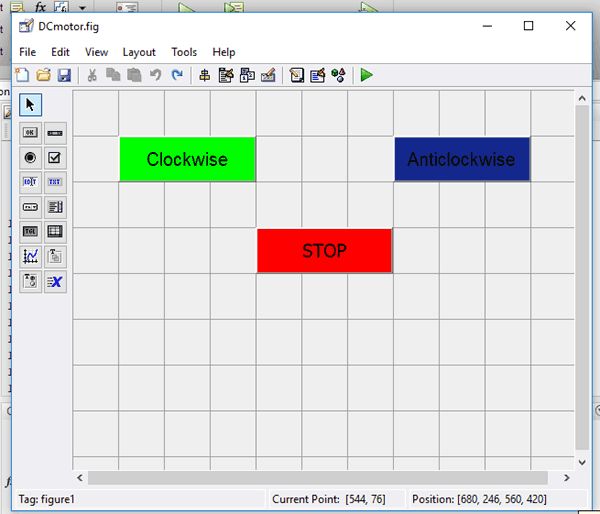Select the green Clockwise button
This screenshot has width=600, height=514.
pos(188,159)
